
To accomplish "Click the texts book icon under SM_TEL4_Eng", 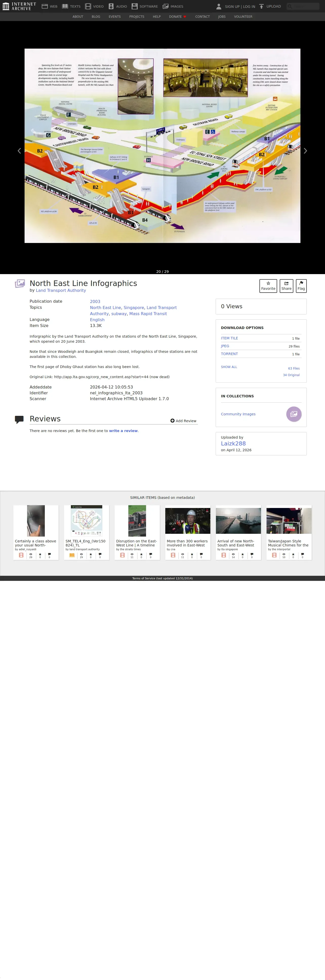I will coord(72,556).
